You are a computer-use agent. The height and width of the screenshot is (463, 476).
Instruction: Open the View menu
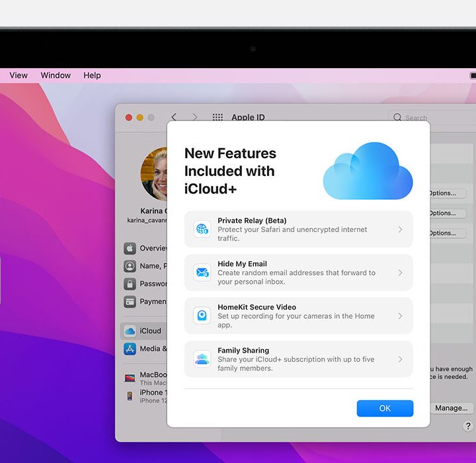(x=19, y=75)
